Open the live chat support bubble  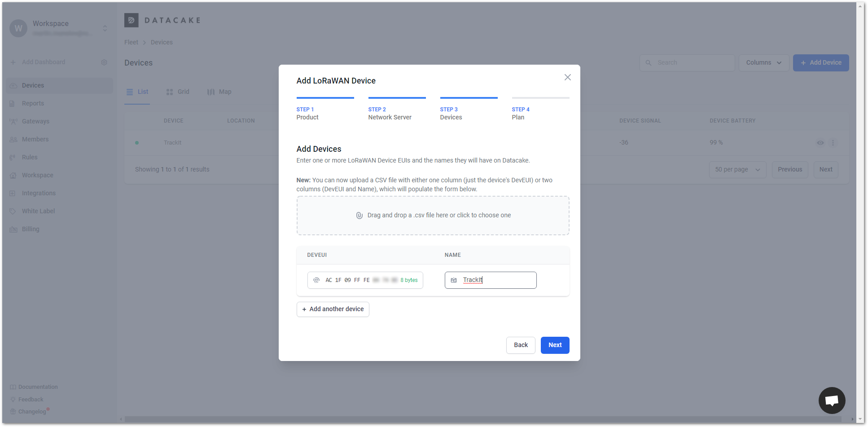[832, 400]
